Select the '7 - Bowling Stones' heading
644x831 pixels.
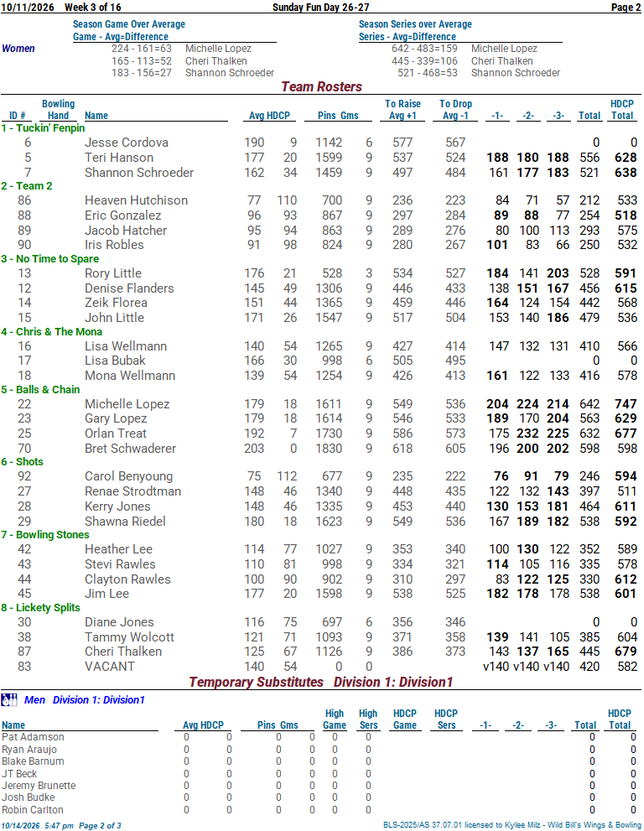click(x=45, y=535)
